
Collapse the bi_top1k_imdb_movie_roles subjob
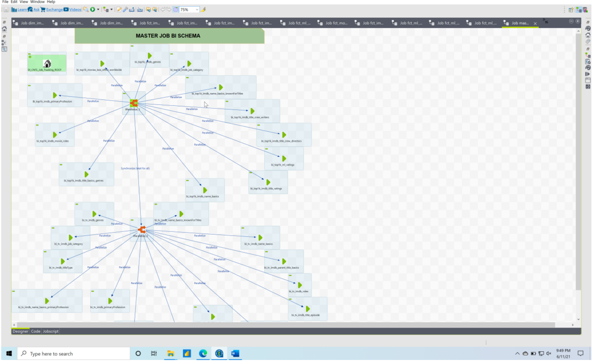tap(37, 125)
